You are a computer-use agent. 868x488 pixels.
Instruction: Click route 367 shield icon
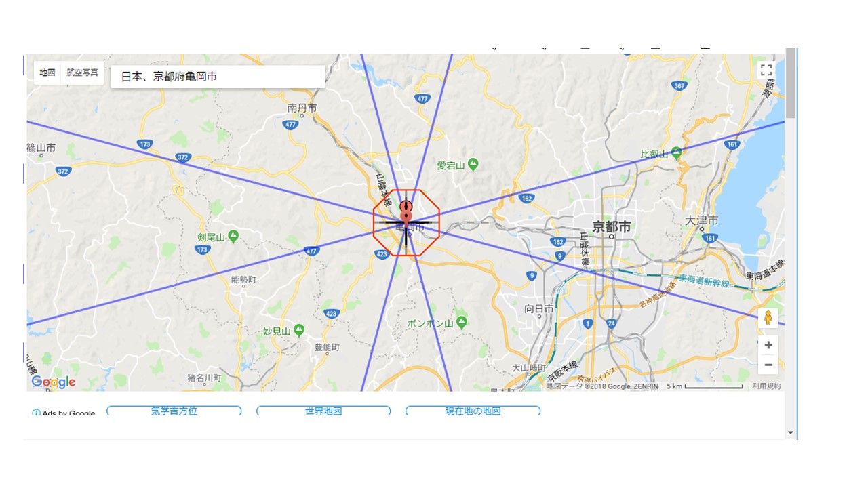679,85
